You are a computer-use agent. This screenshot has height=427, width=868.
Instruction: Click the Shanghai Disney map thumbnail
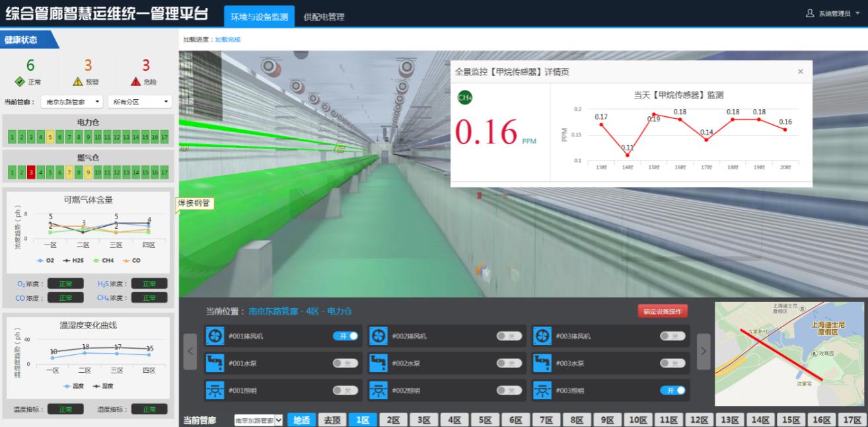[x=789, y=354]
